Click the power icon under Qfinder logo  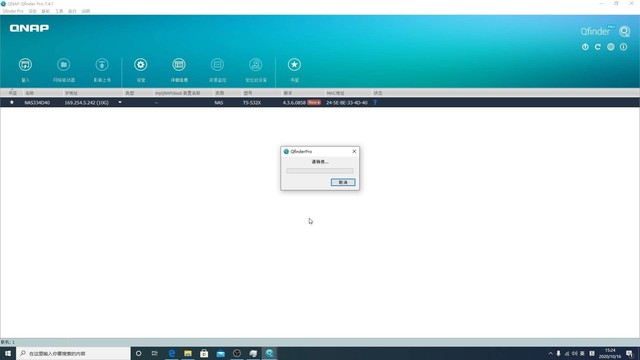click(585, 47)
